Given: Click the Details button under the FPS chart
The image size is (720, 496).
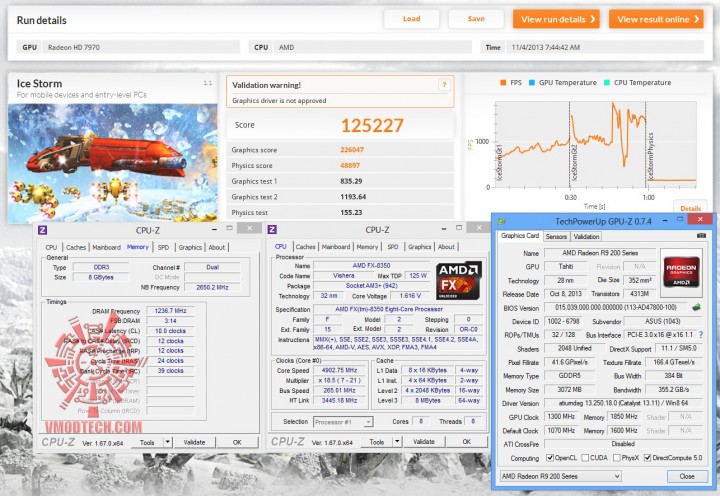Looking at the screenshot, I should (x=690, y=208).
